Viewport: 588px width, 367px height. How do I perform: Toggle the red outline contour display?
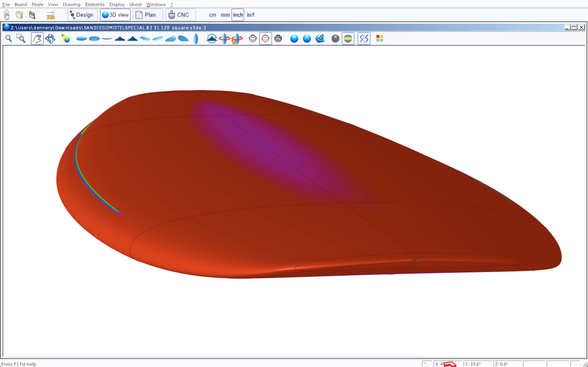tap(265, 39)
